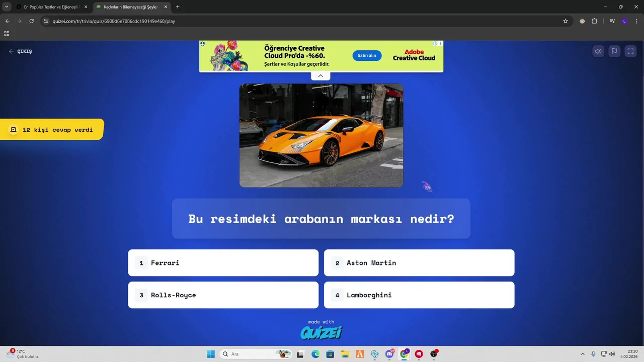Open the weather widget 12°C
Screen dimensions: 644x362
[22, 354]
